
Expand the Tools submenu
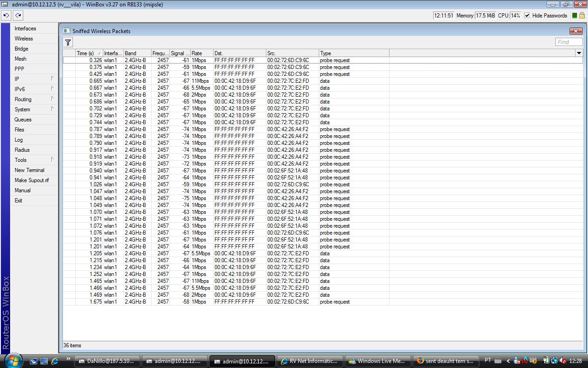34,160
